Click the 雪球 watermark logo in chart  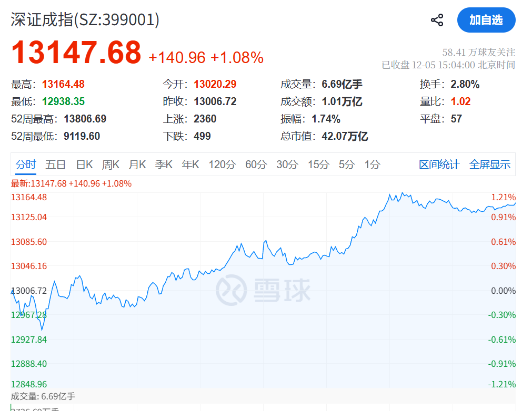(x=263, y=289)
